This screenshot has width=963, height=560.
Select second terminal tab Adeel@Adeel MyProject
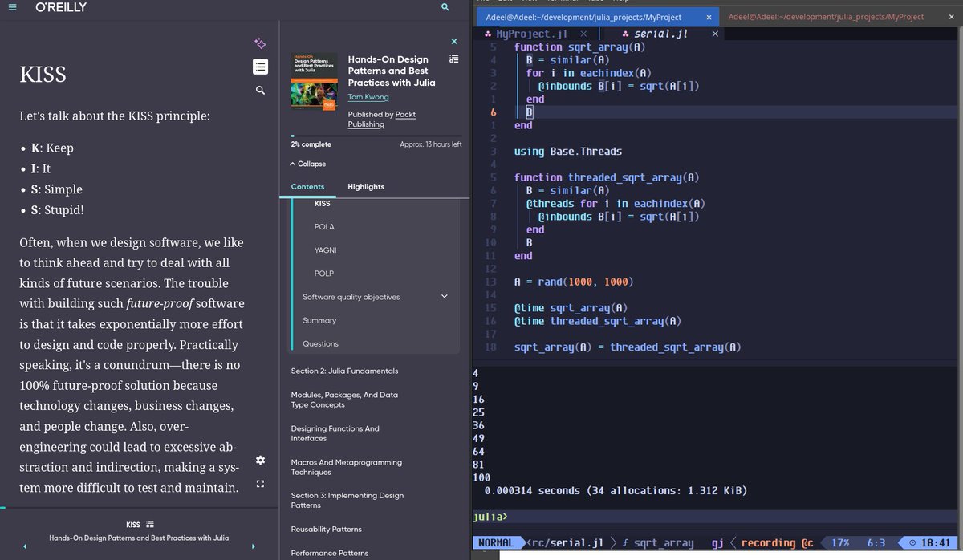coord(826,17)
